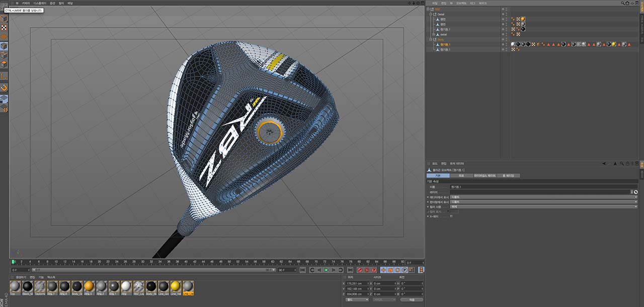The height and width of the screenshot is (307, 644).
Task: Toggle Parameter keyframe recording P icon
Action: 405,270
